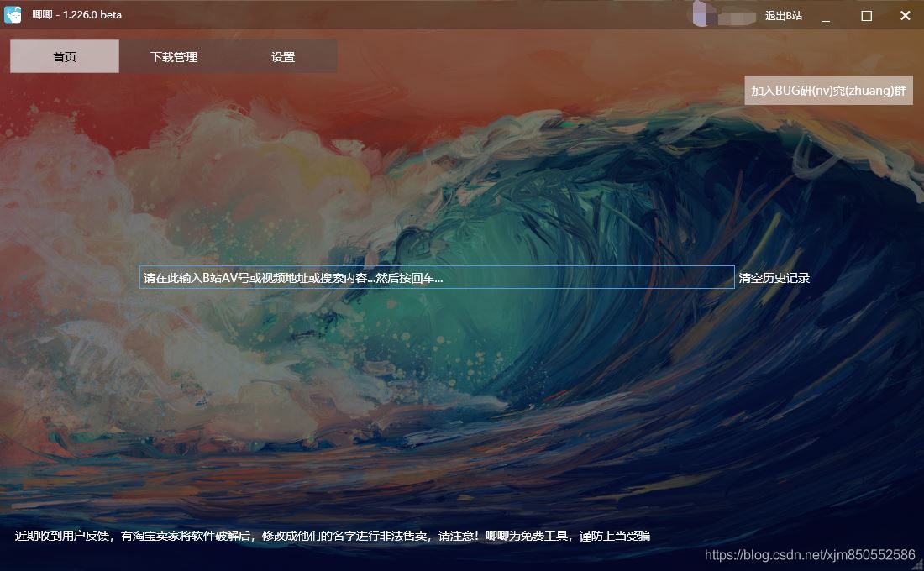Screen dimensions: 924x571
Task: Select the anti-scam warning text at bottom
Action: (x=332, y=535)
